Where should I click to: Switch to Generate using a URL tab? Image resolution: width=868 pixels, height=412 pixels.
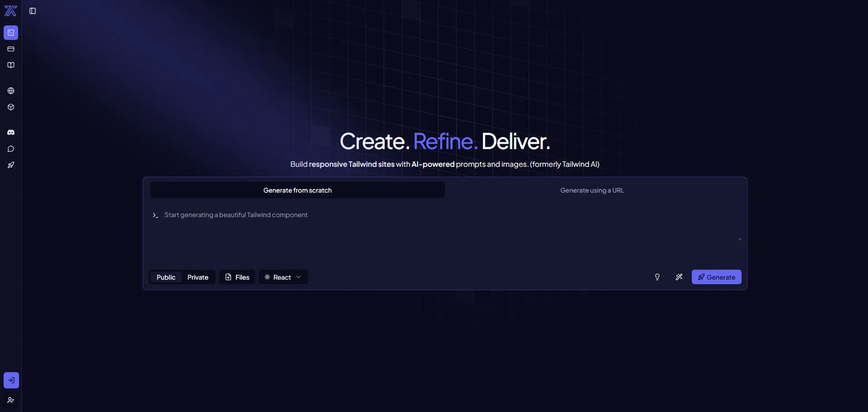tap(592, 190)
